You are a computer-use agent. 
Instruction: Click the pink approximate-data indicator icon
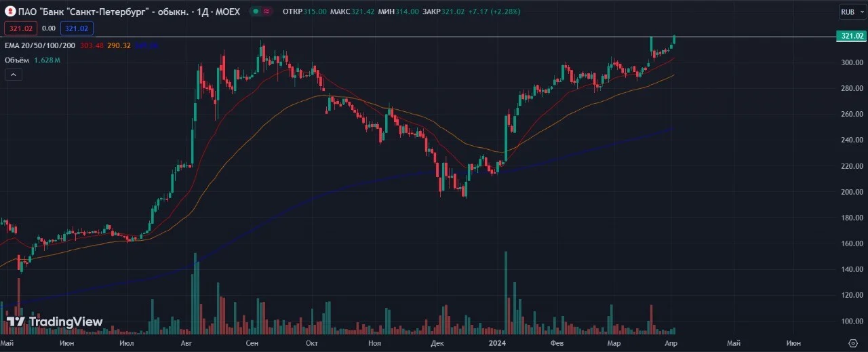[x=268, y=12]
